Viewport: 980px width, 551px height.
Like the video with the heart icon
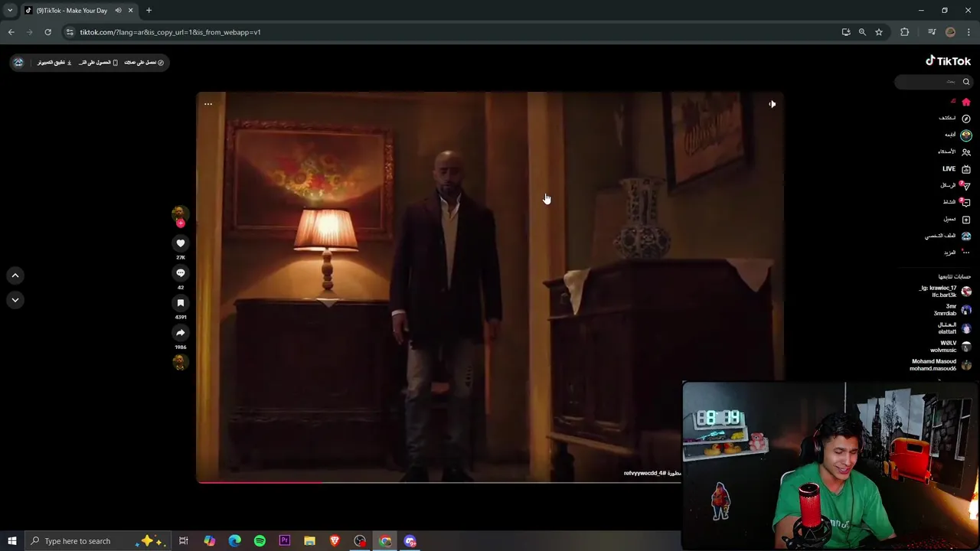click(181, 243)
